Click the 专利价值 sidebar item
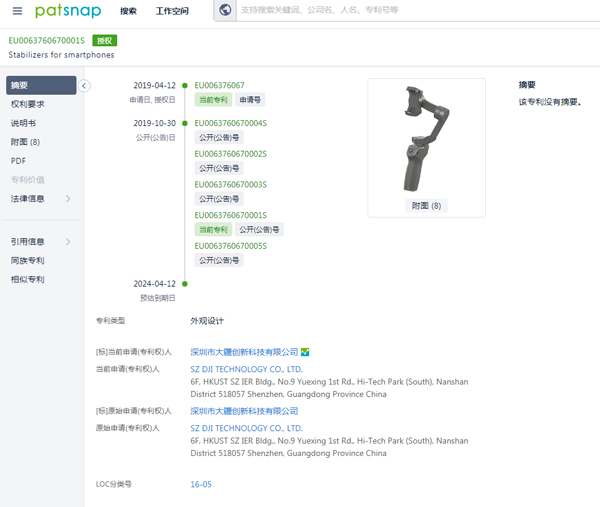Viewport: 600px width, 507px height. coord(28,180)
